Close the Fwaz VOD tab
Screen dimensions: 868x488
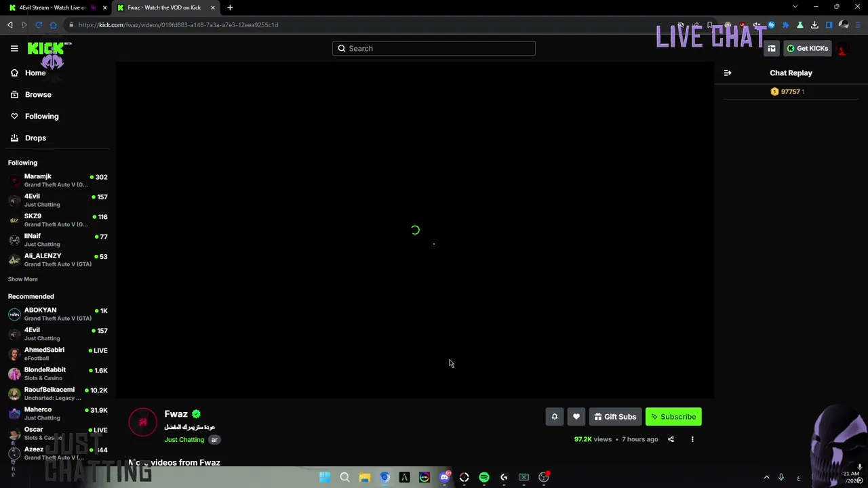(213, 7)
